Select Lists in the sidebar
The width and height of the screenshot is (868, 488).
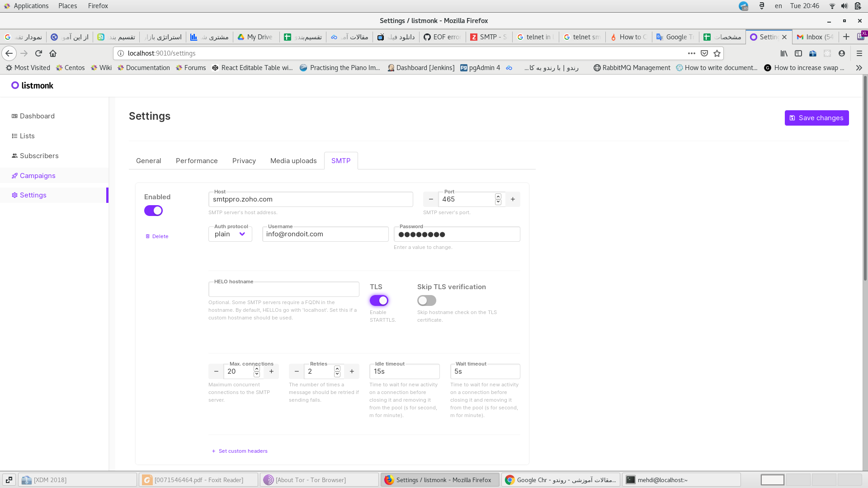tap(27, 136)
